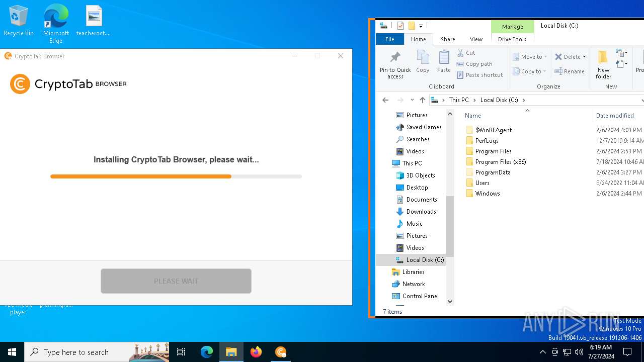644x362 pixels.
Task: Click Paste shortcut in ribbon
Action: pyautogui.click(x=480, y=75)
